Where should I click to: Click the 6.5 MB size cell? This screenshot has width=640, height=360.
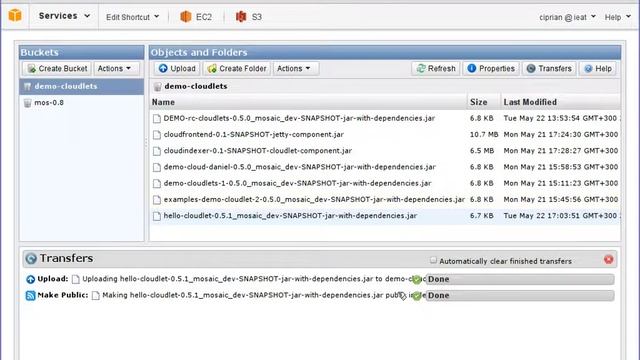tap(482, 151)
